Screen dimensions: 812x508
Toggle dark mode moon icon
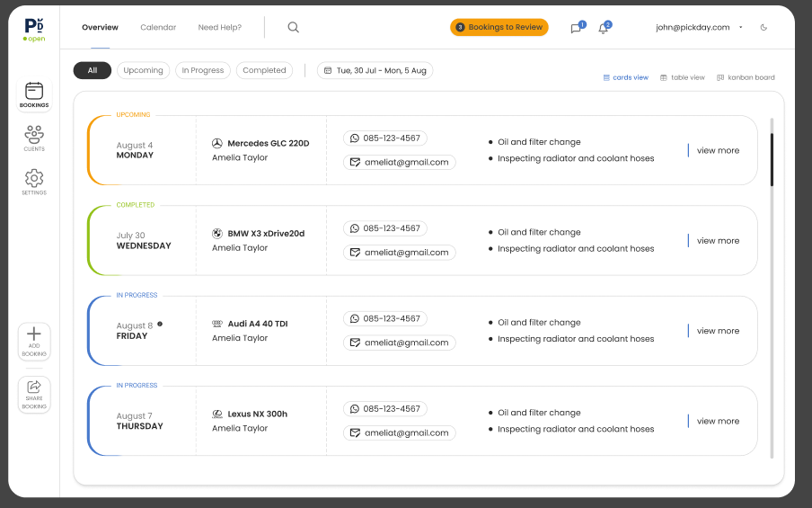[763, 28]
